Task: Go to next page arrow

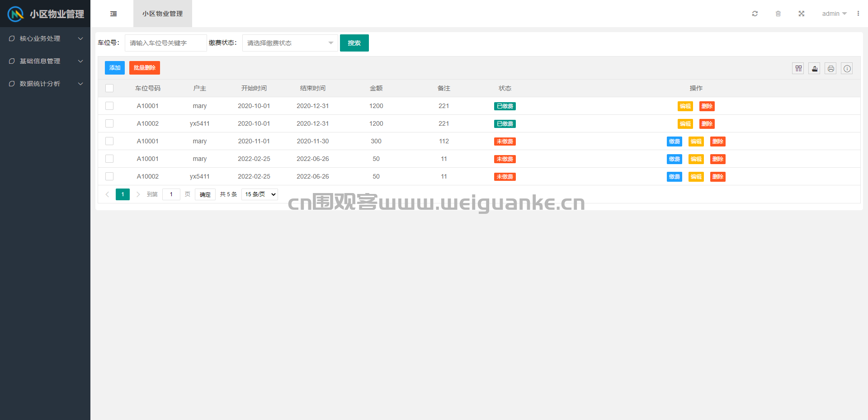Action: pos(138,194)
